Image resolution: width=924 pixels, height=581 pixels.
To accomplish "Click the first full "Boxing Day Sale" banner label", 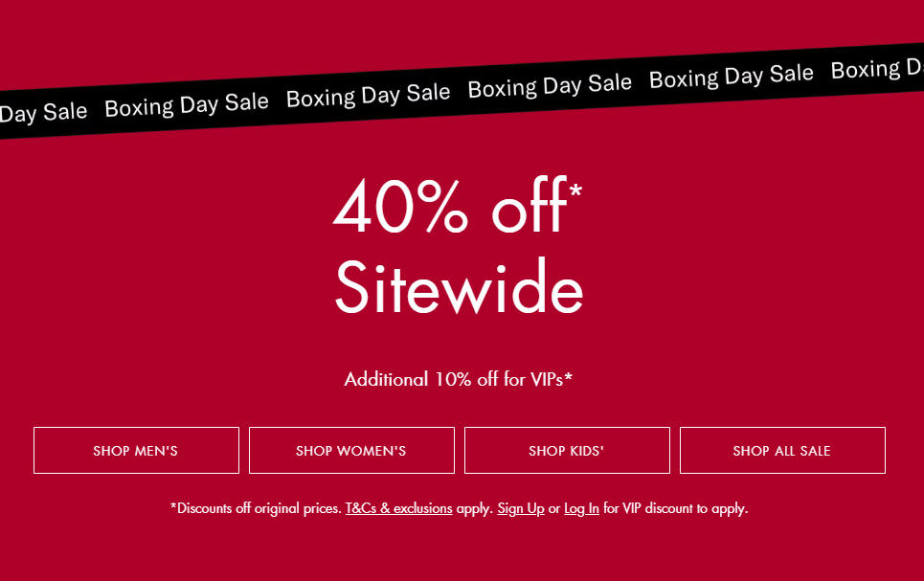I will pyautogui.click(x=187, y=104).
